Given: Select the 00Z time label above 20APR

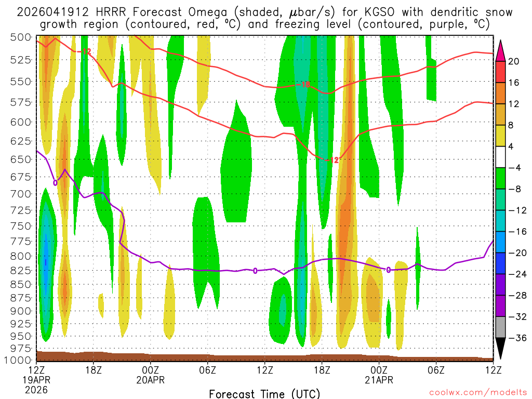Looking at the screenshot, I should click(x=151, y=370).
